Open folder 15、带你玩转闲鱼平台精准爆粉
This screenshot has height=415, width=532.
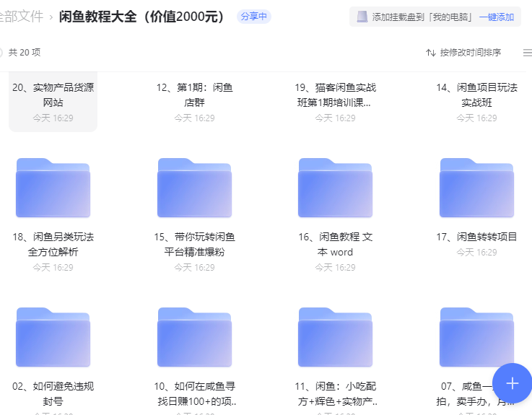click(x=194, y=188)
